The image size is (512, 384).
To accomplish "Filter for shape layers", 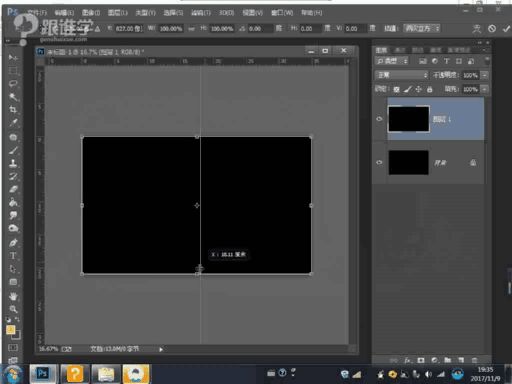I will (459, 61).
